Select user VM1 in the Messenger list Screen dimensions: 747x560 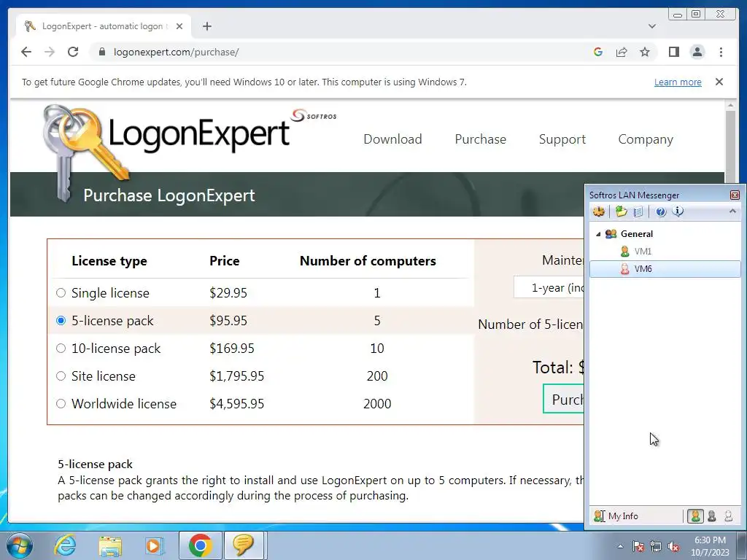coord(643,251)
